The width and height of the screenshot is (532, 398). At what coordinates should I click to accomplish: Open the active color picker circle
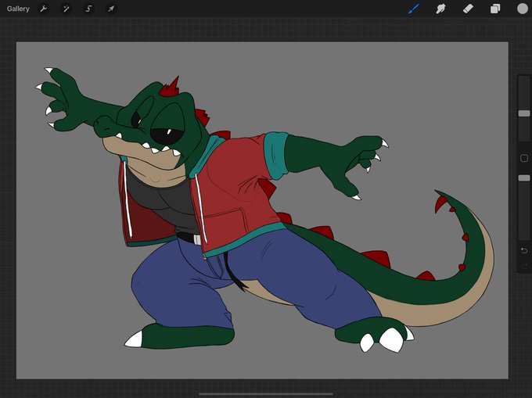[x=523, y=9]
